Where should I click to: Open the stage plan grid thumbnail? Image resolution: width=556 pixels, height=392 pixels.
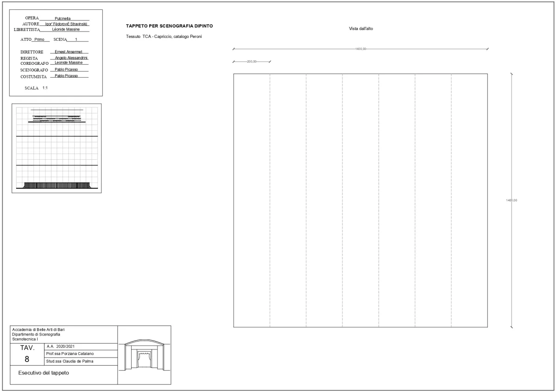coord(57,148)
